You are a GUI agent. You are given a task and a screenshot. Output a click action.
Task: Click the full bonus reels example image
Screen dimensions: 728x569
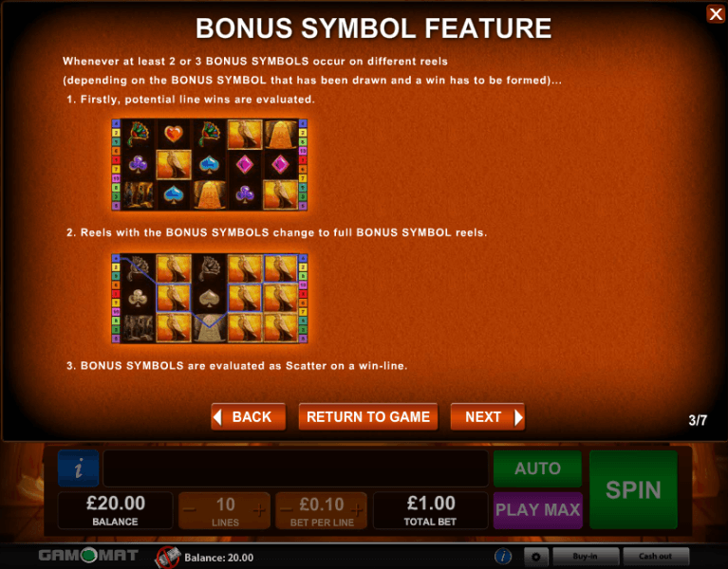click(210, 298)
